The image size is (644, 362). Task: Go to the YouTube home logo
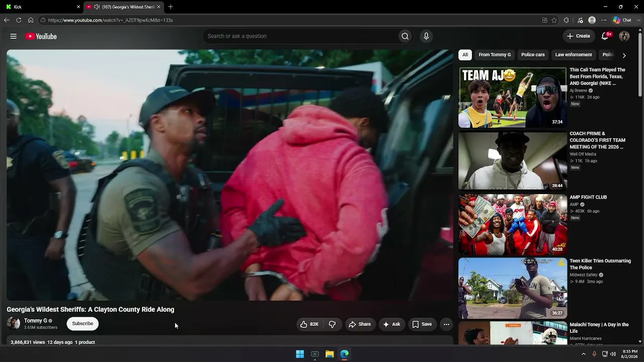(x=41, y=36)
